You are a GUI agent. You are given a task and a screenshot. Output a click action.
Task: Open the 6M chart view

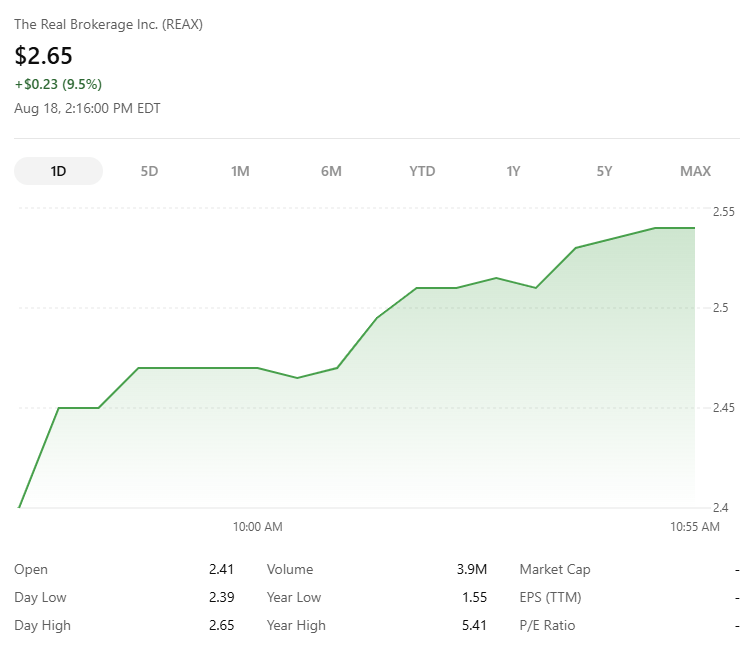click(331, 171)
